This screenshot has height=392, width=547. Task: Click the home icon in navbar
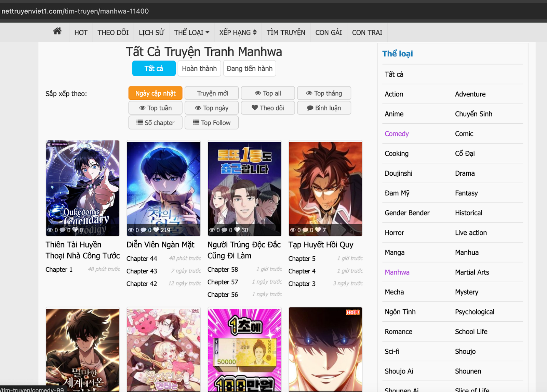(57, 31)
